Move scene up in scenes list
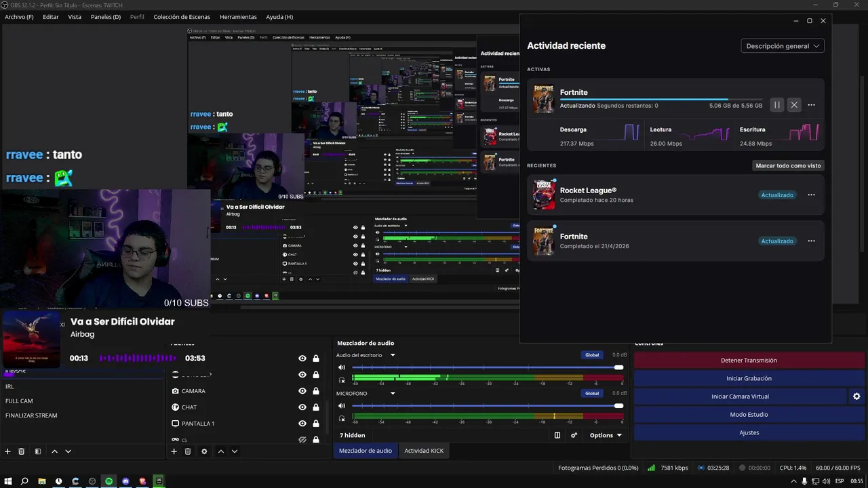Viewport: 868px width, 488px height. click(x=55, y=451)
